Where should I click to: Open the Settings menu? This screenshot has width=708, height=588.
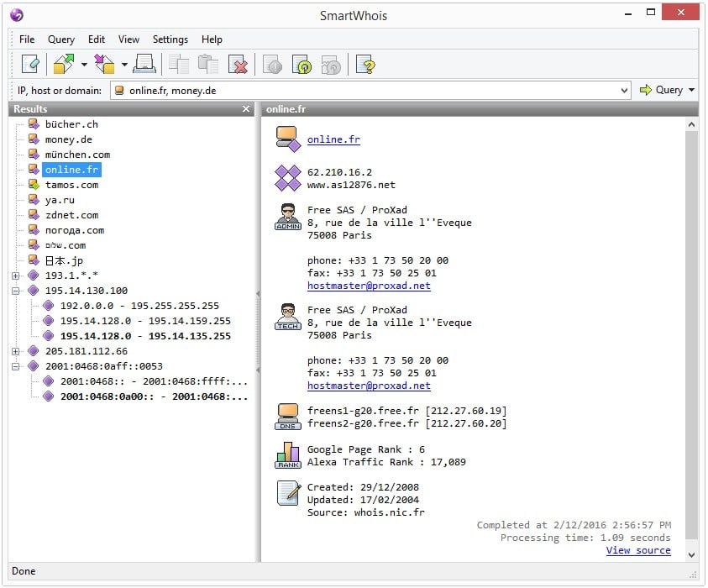(170, 39)
